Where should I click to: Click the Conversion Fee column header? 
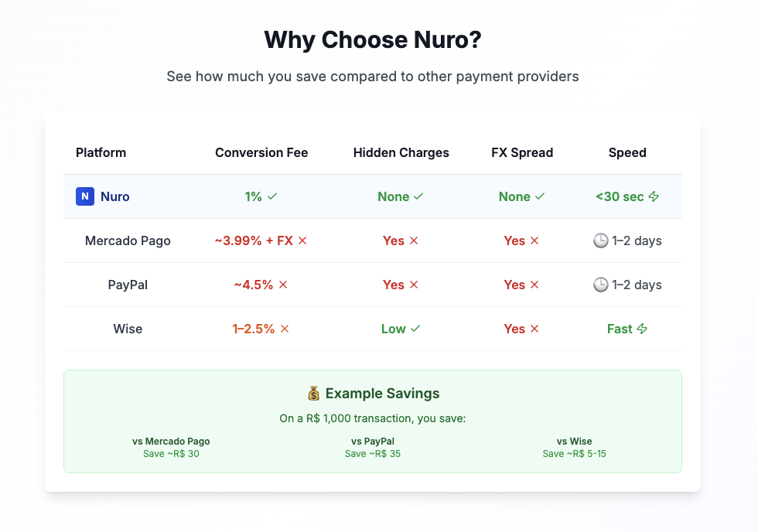261,152
